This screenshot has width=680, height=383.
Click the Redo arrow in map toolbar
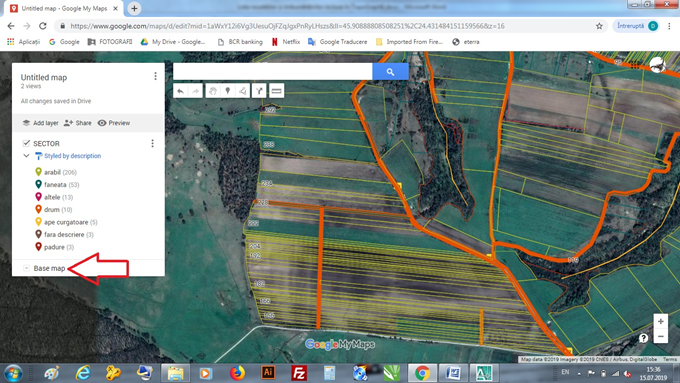click(196, 91)
